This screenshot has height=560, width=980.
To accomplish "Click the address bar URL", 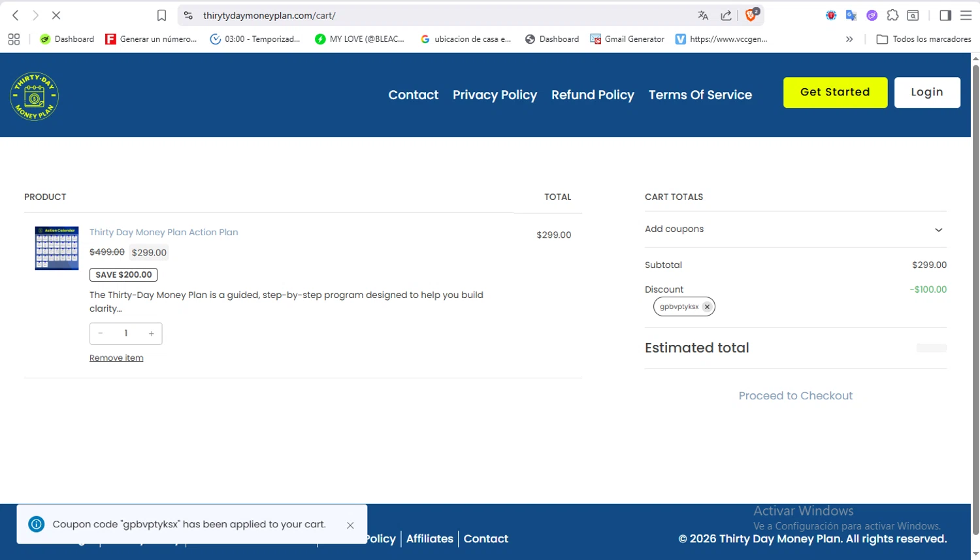I will pos(269,15).
